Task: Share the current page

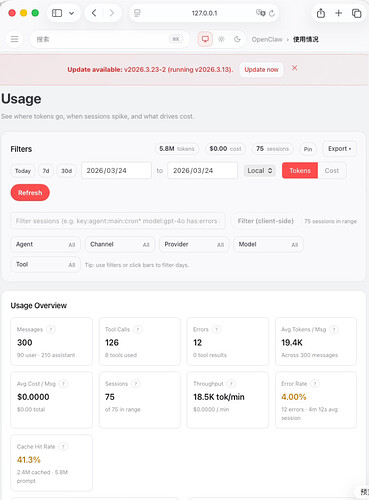Action: tap(321, 13)
